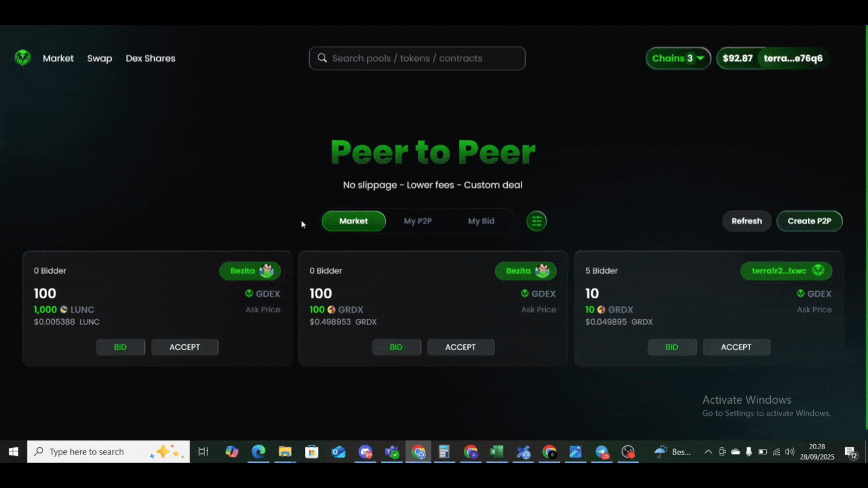Open the Swap page
Image resolution: width=868 pixels, height=488 pixels.
click(99, 58)
